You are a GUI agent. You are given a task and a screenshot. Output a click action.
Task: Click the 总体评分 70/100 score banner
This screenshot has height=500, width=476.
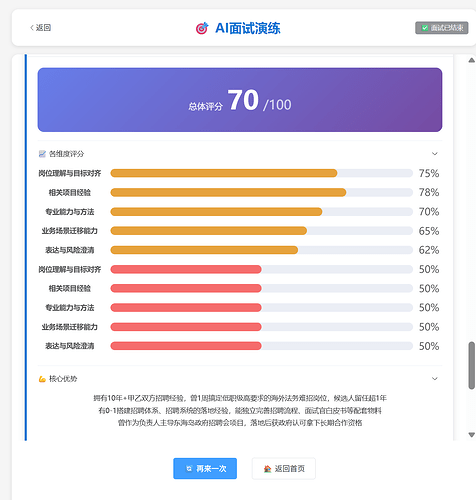coord(240,100)
